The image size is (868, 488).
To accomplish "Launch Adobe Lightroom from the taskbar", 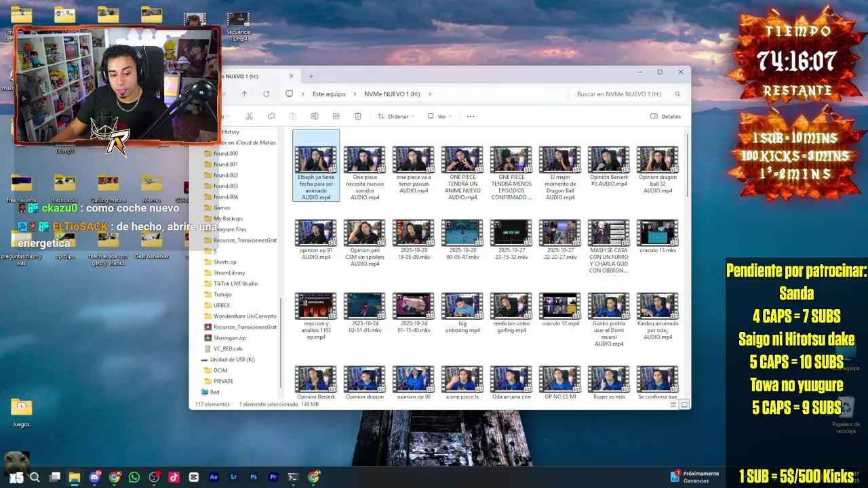I will pos(234,477).
